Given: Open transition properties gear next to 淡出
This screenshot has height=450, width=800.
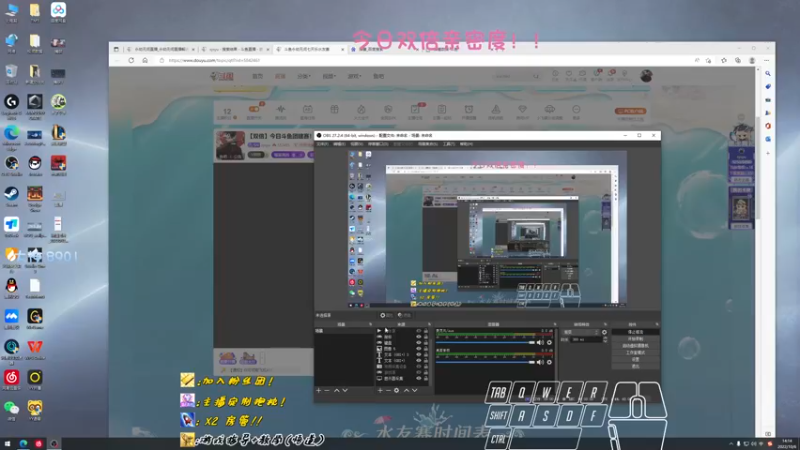Looking at the screenshot, I should [x=605, y=332].
